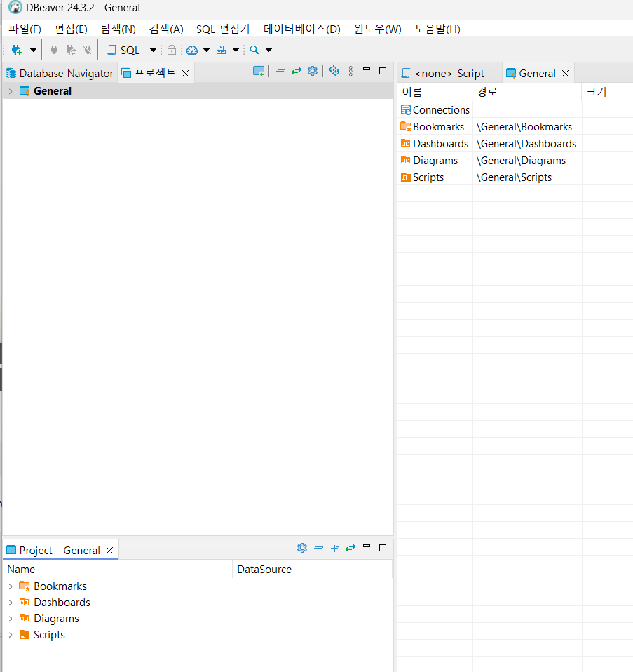This screenshot has width=633, height=672.
Task: Expand the dashboard icon dropdown arrow
Action: point(206,50)
